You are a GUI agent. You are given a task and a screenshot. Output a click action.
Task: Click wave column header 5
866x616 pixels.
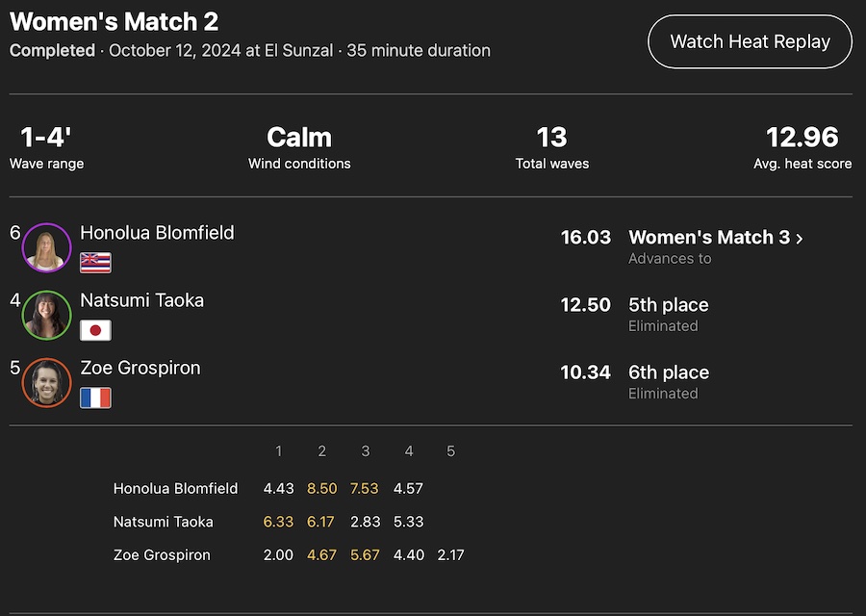(x=450, y=450)
